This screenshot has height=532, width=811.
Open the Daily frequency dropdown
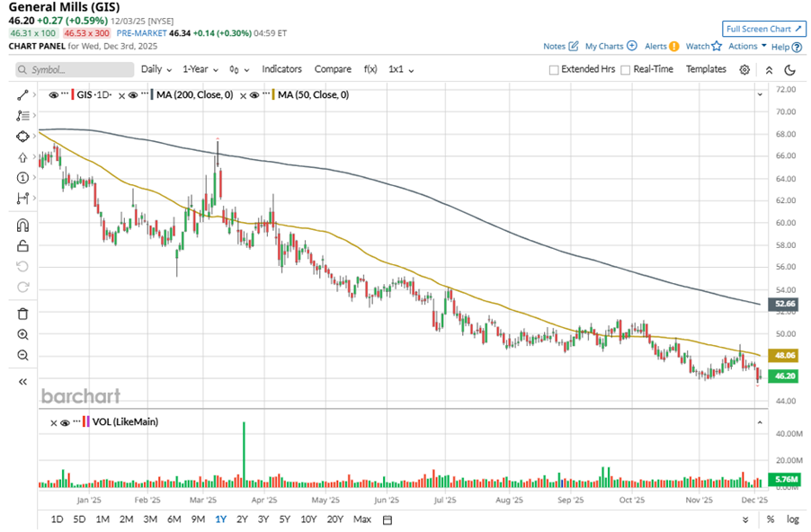(x=156, y=69)
